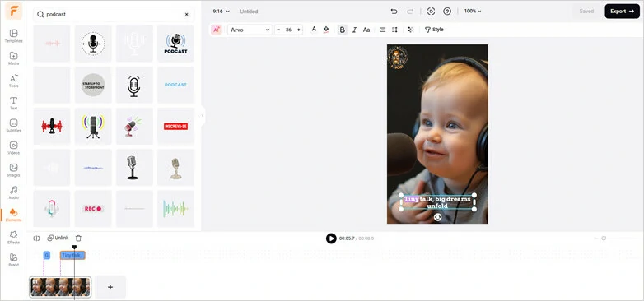
Task: Switch to the Text panel
Action: pos(13,103)
